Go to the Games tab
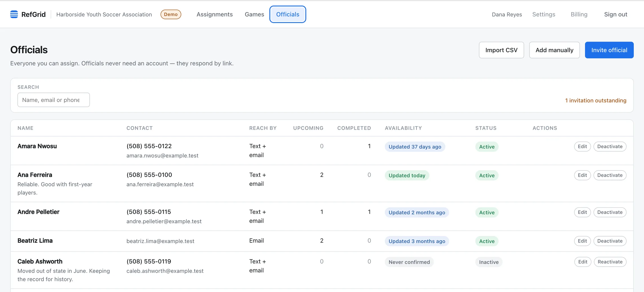Viewport: 644px width, 292px height. tap(254, 14)
